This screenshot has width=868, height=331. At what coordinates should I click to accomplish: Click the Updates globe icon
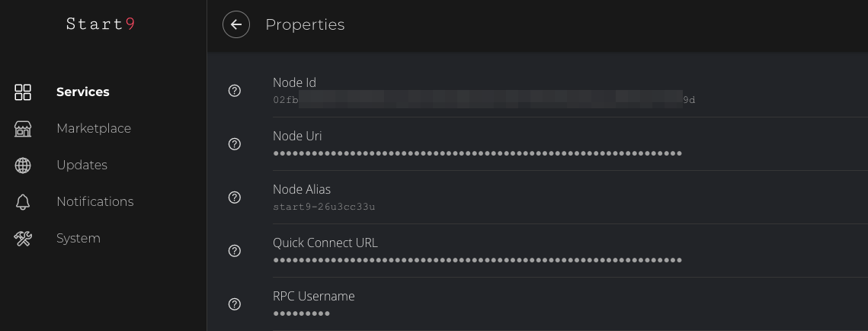[x=23, y=165]
